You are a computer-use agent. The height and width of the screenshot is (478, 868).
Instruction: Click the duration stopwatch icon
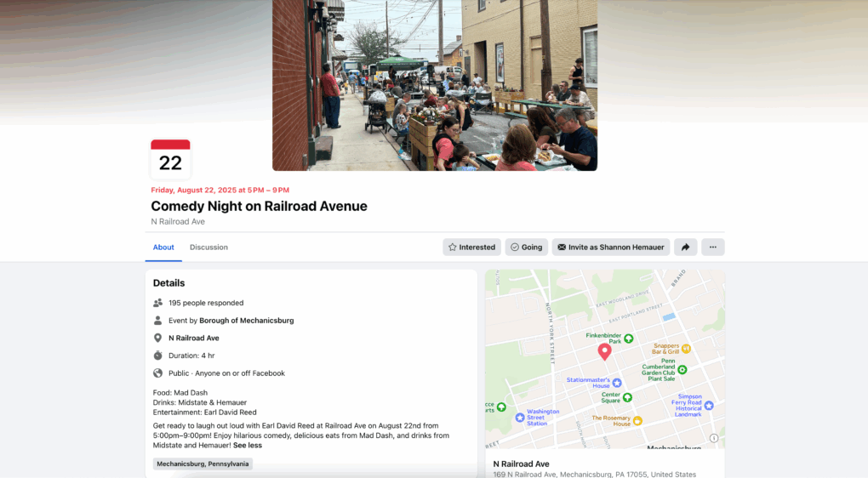[157, 356]
